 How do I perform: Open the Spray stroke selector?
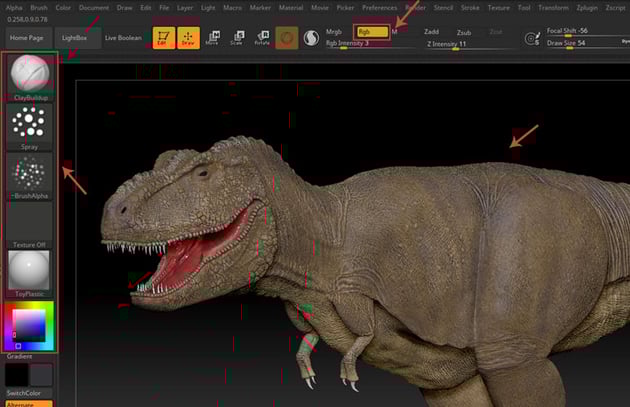(x=30, y=124)
